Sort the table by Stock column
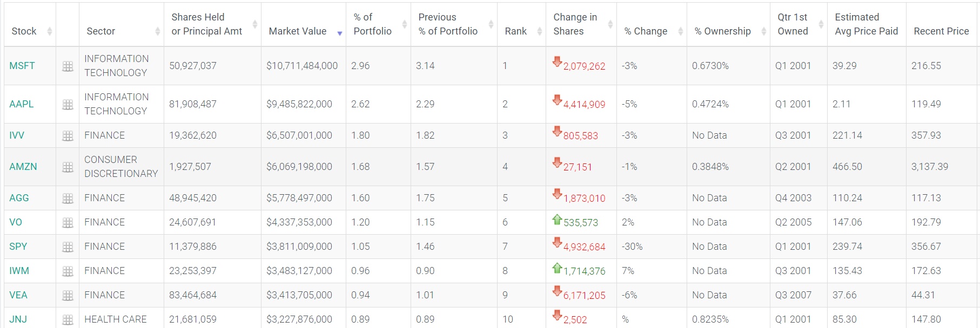Screen dimensions: 980x328 (24, 31)
